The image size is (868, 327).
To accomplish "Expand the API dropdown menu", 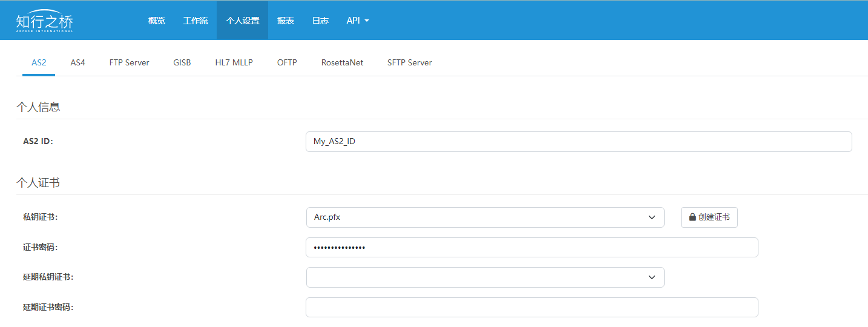I will click(357, 21).
